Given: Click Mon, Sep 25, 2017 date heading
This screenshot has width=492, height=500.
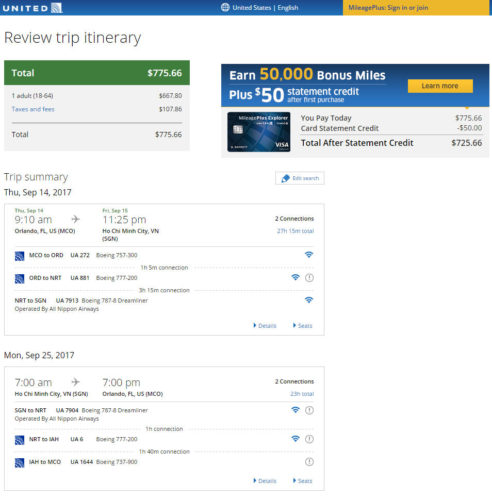Looking at the screenshot, I should pyautogui.click(x=39, y=355).
